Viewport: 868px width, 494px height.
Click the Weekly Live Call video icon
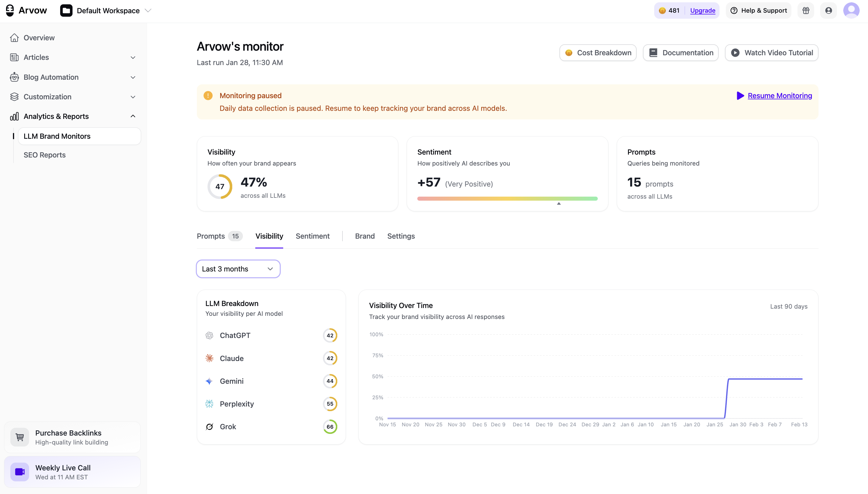[x=20, y=471]
